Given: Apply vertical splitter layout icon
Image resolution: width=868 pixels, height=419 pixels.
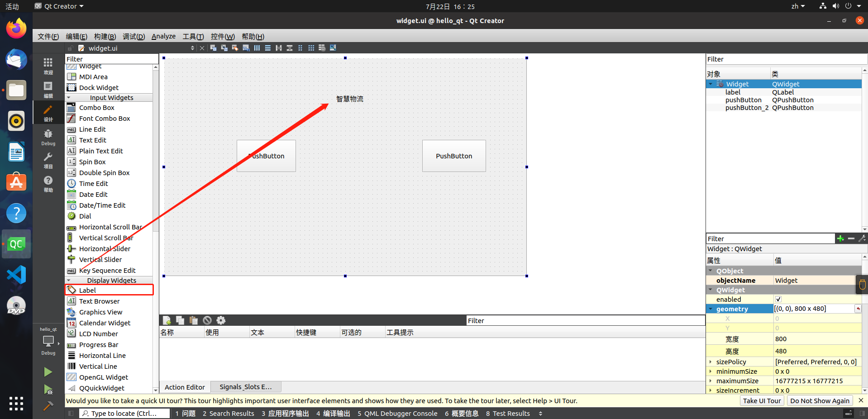Looking at the screenshot, I should pyautogui.click(x=289, y=48).
